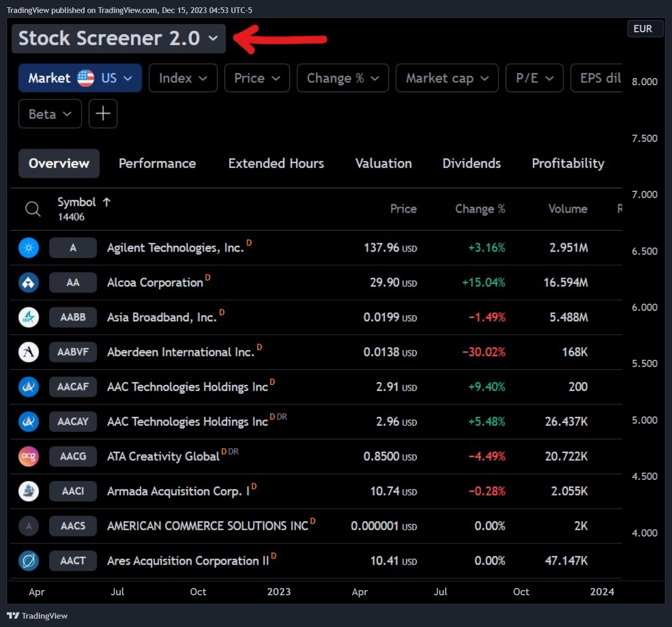Viewport: 672px width, 627px height.
Task: Click the 16.594M volume value
Action: coord(565,283)
